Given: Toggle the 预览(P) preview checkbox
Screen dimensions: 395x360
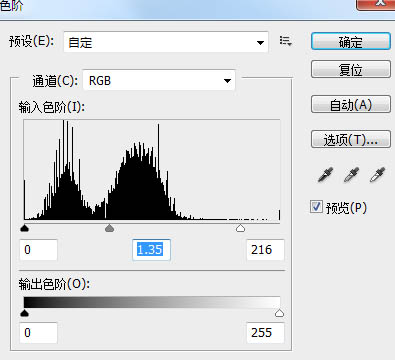Looking at the screenshot, I should coord(316,207).
